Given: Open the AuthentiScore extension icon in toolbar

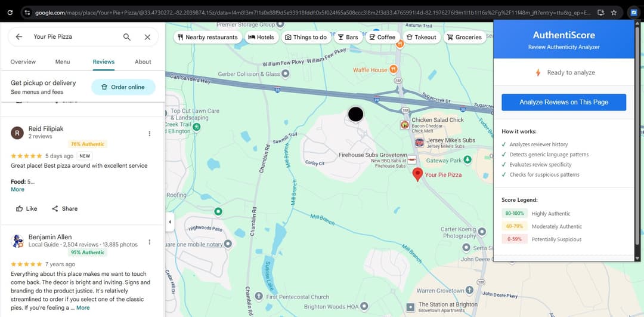Looking at the screenshot, I should tap(633, 13).
